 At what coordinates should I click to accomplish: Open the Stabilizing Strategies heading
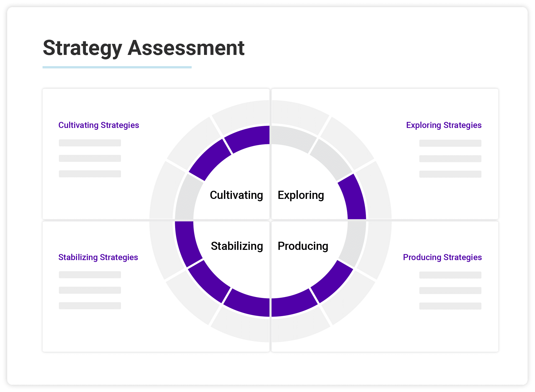pyautogui.click(x=98, y=257)
